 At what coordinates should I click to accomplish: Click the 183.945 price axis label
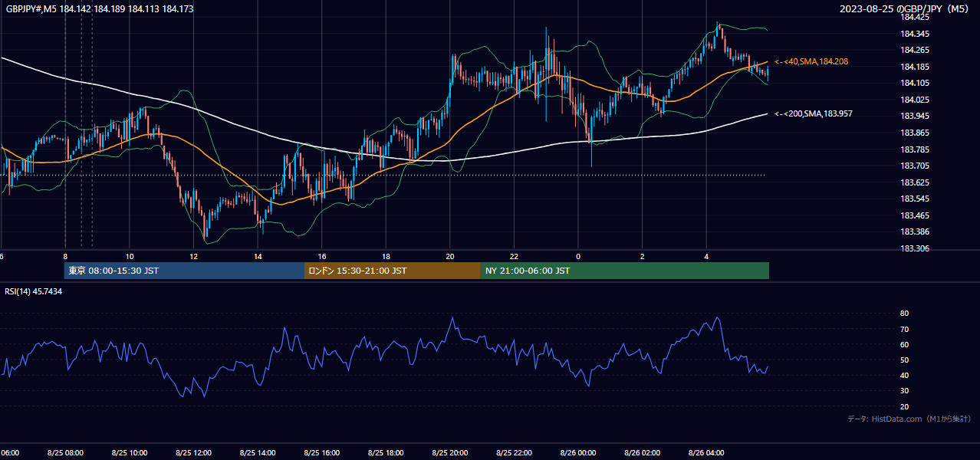point(915,116)
